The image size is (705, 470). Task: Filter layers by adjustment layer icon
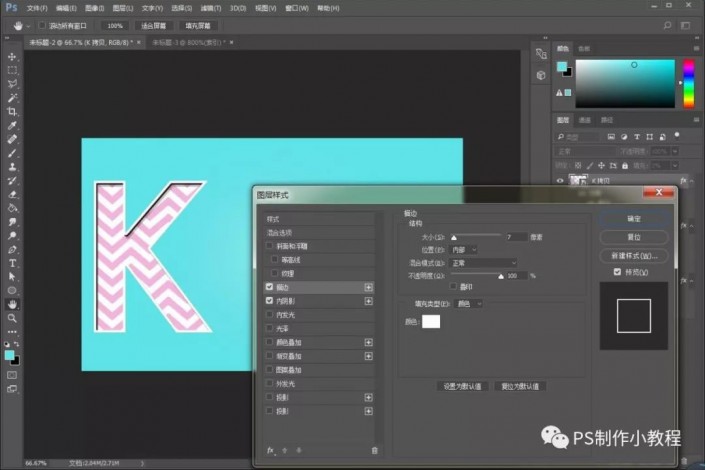pos(624,137)
